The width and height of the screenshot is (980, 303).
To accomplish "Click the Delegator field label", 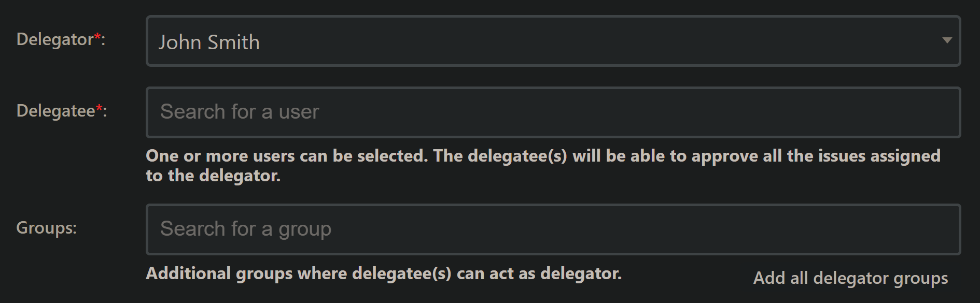I will tap(54, 39).
